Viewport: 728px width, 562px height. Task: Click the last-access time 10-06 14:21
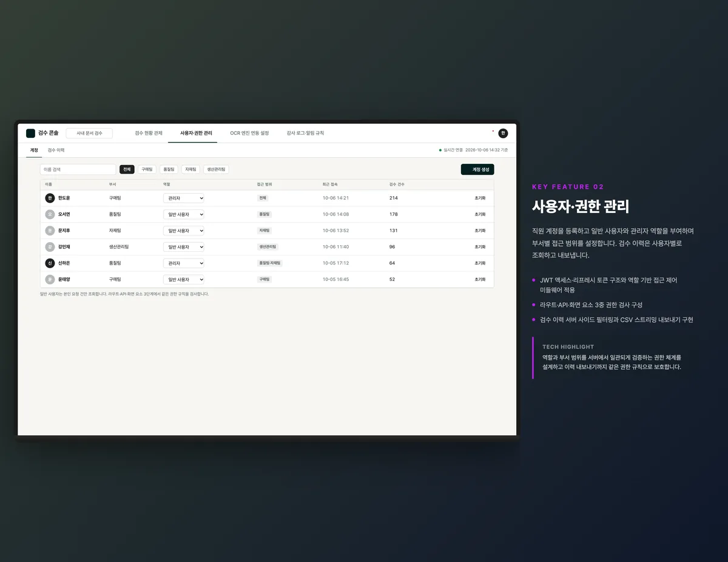pos(335,198)
